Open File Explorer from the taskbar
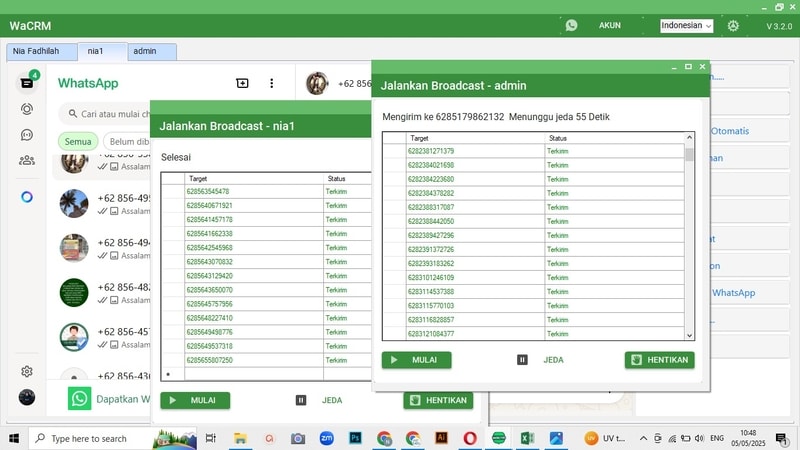This screenshot has width=800, height=450. point(240,438)
